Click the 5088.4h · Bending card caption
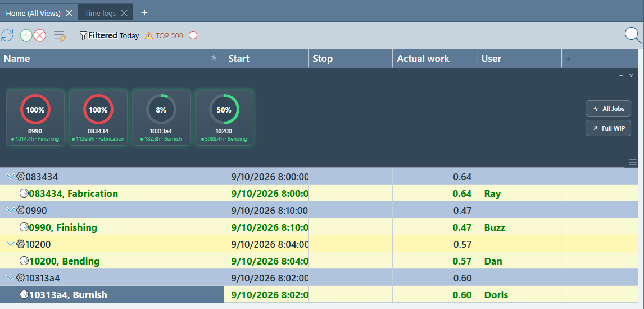 (224, 139)
